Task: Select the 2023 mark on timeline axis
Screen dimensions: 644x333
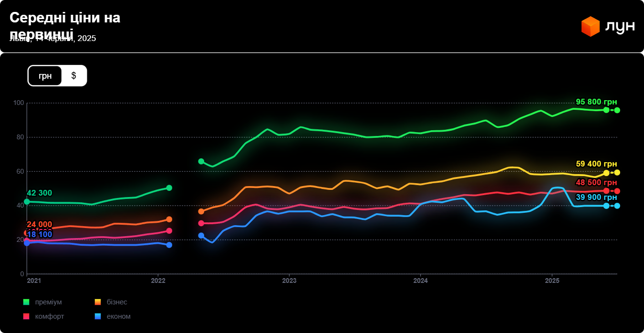Action: [x=289, y=281]
